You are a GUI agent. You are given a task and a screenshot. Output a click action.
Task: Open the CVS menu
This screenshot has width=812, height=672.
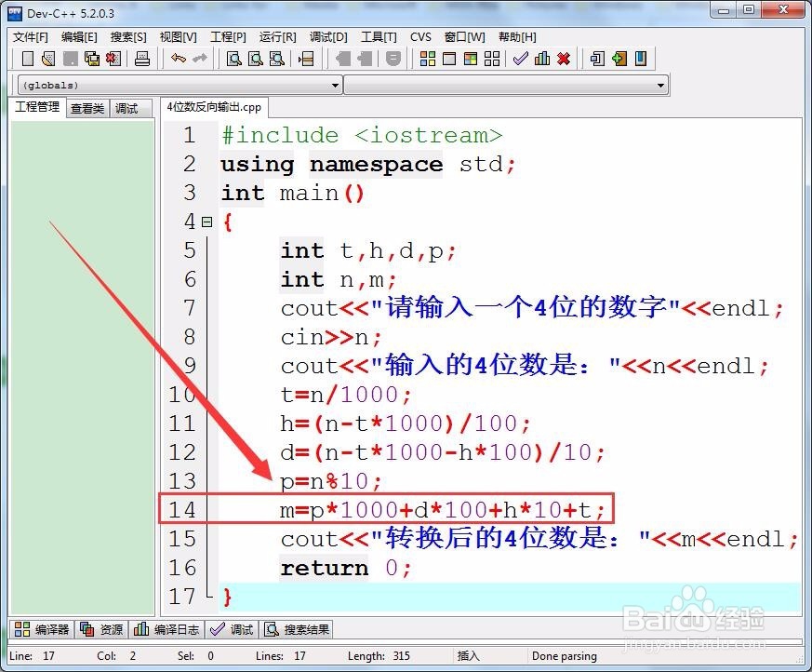(420, 37)
